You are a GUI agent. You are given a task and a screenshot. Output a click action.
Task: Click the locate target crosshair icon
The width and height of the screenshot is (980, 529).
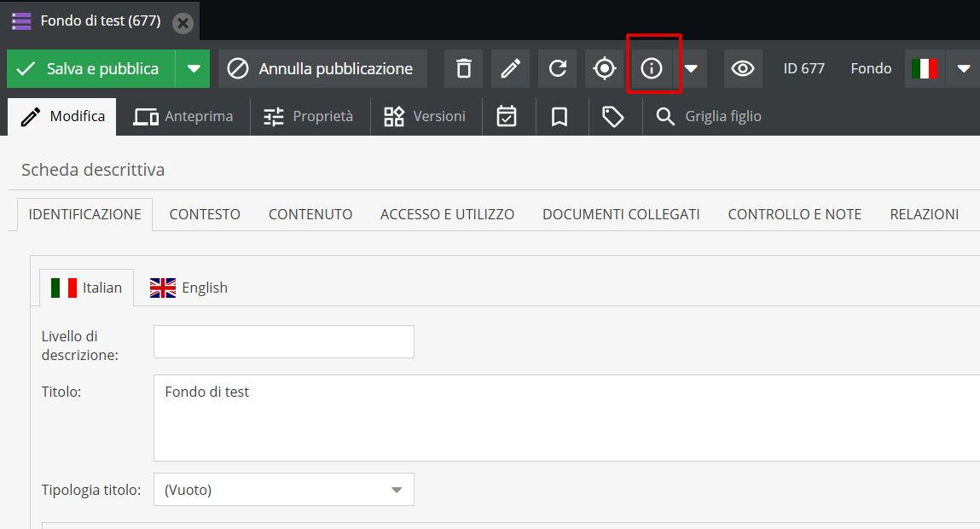pyautogui.click(x=605, y=69)
